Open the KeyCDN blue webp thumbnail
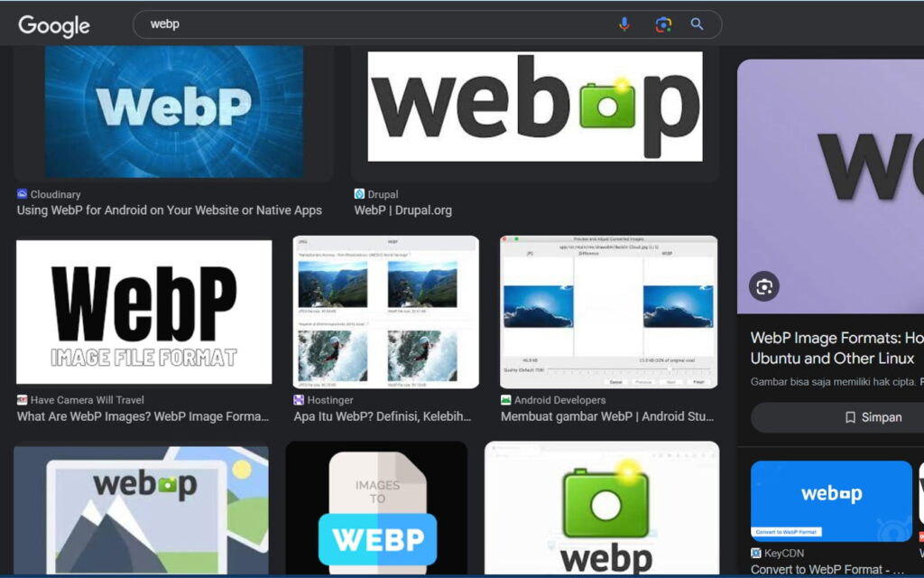This screenshot has width=924, height=578. click(x=831, y=500)
